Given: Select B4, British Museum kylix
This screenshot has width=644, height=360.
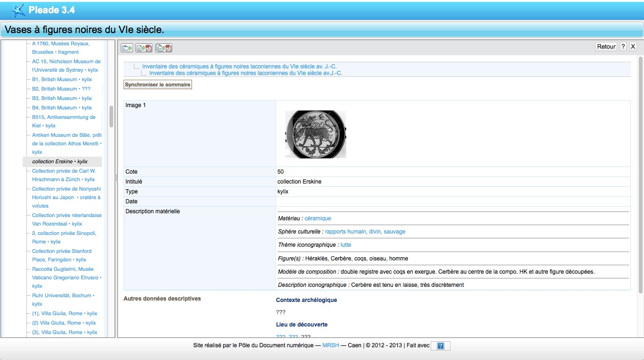Looking at the screenshot, I should [x=62, y=108].
